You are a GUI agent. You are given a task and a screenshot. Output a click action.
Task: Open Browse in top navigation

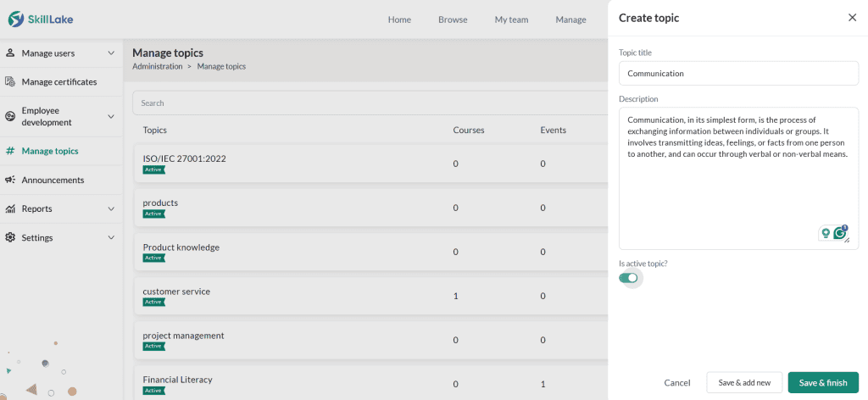(453, 19)
